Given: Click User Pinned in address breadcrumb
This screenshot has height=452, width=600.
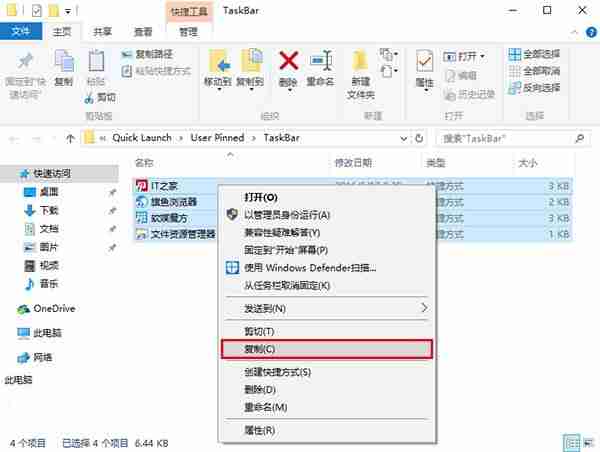Looking at the screenshot, I should tap(217, 138).
